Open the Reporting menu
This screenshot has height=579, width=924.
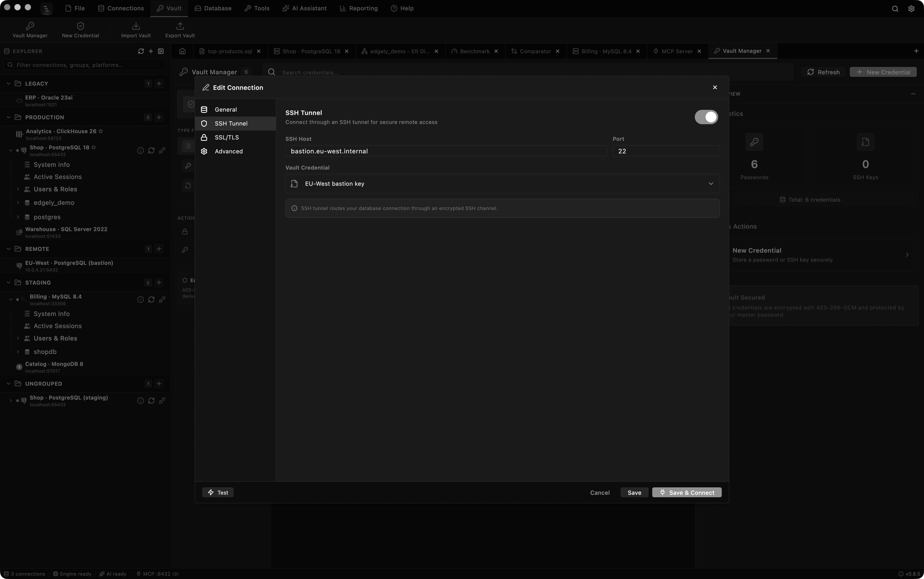[x=359, y=9]
